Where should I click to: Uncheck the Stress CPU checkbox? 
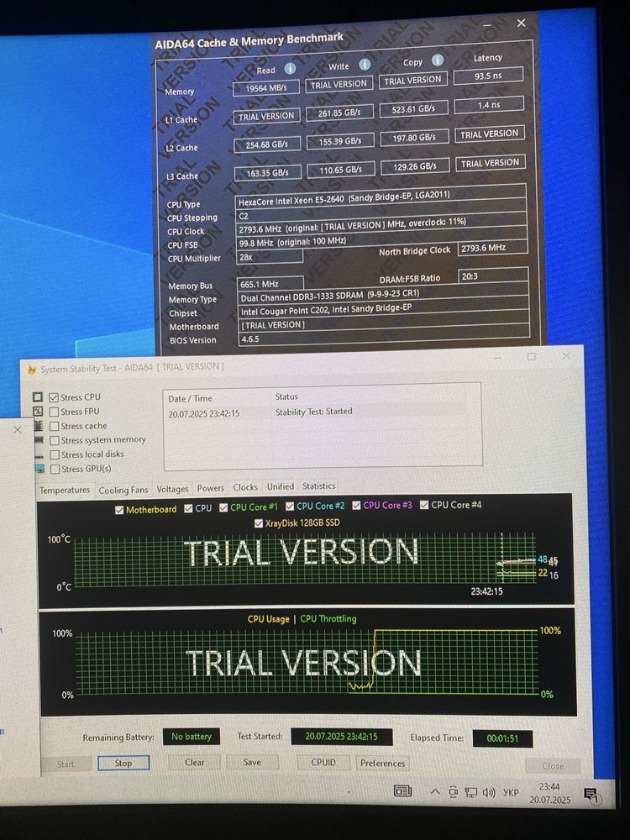[x=54, y=397]
